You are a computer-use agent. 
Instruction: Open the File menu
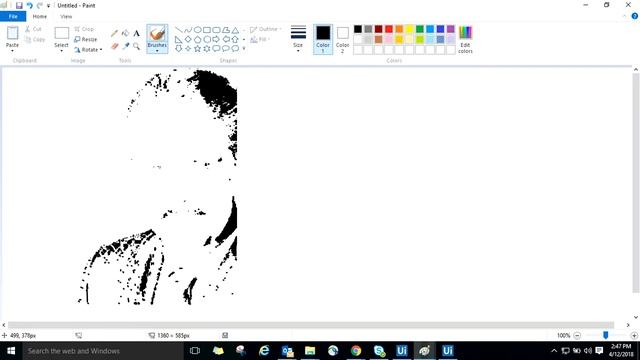click(x=13, y=16)
